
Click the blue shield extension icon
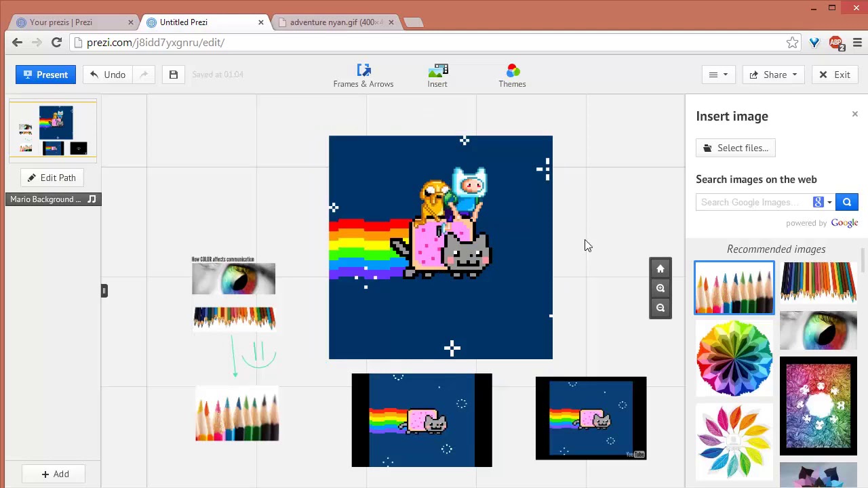(x=814, y=43)
